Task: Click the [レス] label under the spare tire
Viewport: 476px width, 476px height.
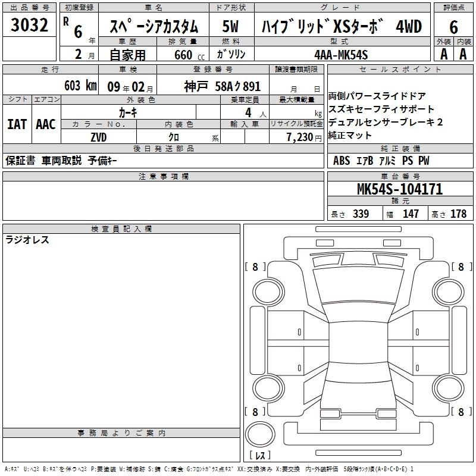Action: click(x=260, y=456)
